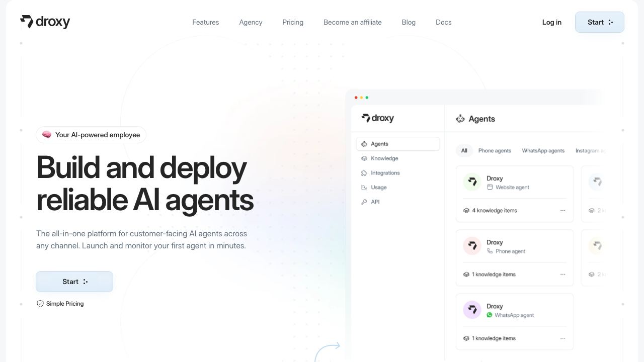Click the layers icon on WhatsApp agent card

[x=466, y=338]
